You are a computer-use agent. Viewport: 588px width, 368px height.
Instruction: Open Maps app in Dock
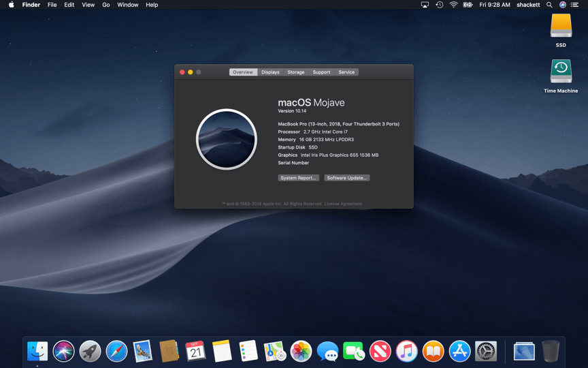click(275, 351)
